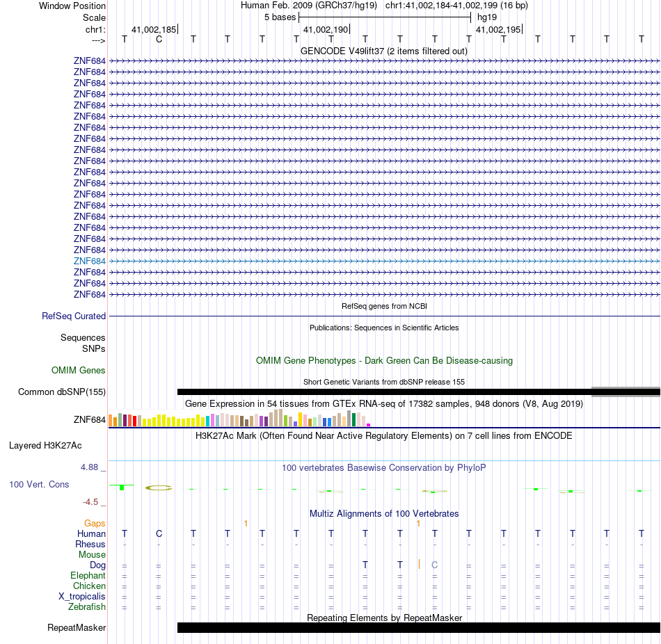Open GENCODE V49lift37 track title
Screen dimensions: 661x644
coord(383,51)
